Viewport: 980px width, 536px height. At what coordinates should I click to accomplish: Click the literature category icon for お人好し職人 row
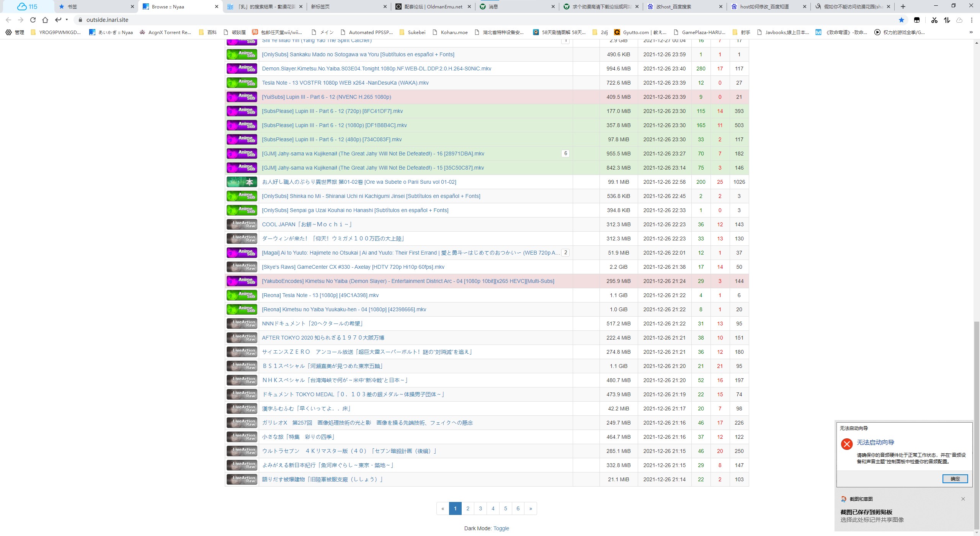tap(242, 182)
